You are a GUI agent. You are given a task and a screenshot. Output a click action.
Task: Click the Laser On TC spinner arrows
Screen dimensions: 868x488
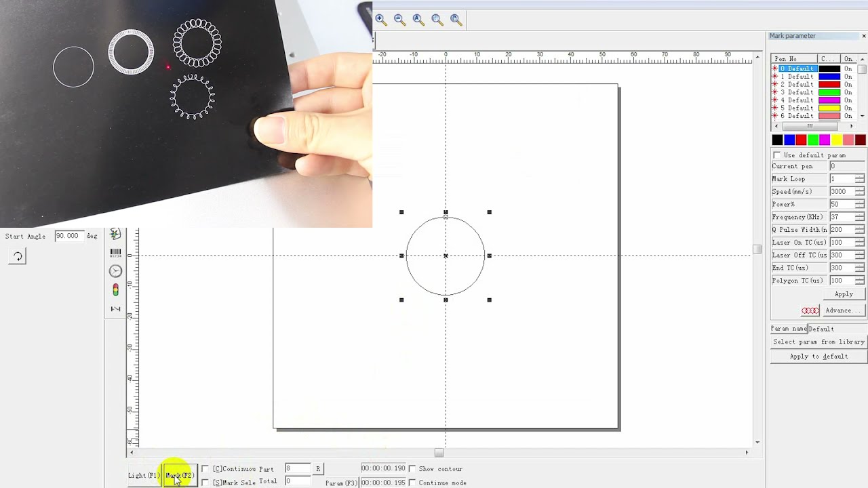[860, 242]
